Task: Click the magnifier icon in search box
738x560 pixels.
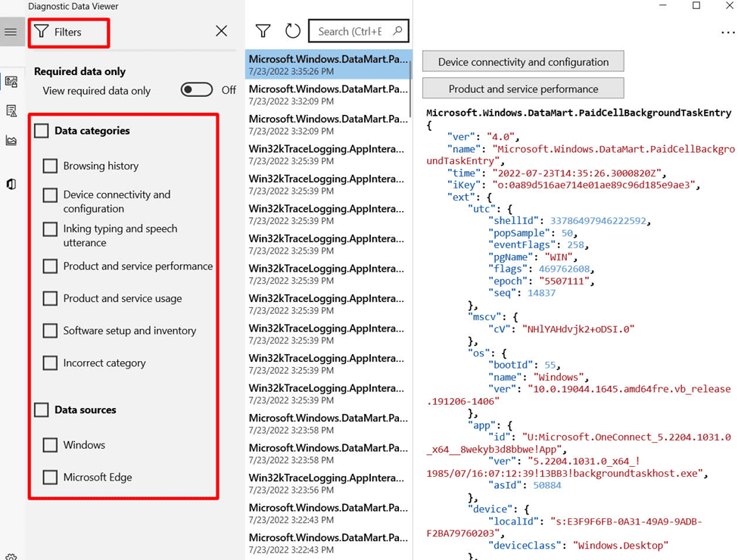Action: click(397, 30)
